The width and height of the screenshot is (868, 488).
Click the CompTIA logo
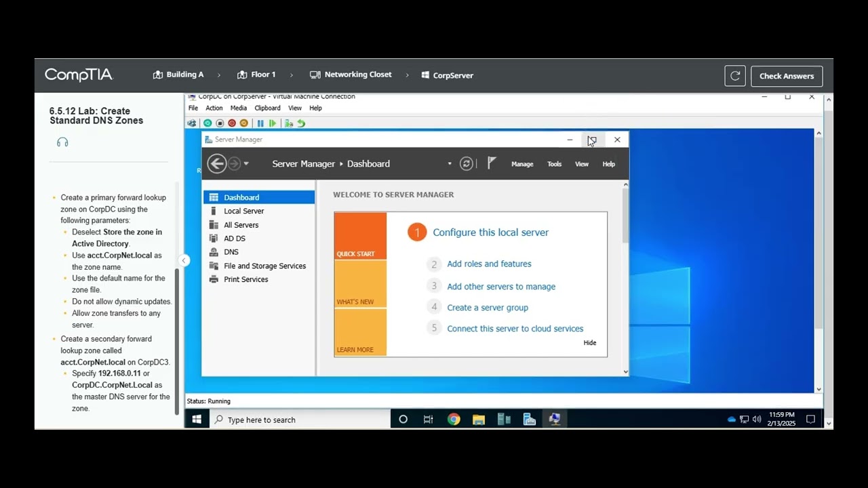tap(79, 75)
